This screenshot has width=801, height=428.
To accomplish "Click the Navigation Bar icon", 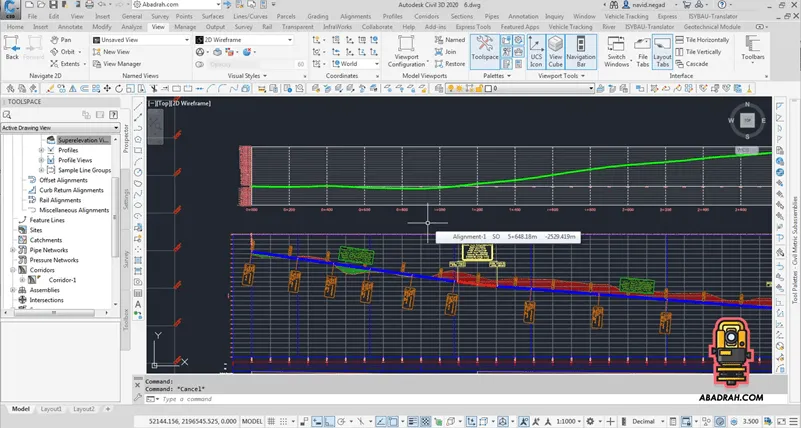I will (x=581, y=49).
